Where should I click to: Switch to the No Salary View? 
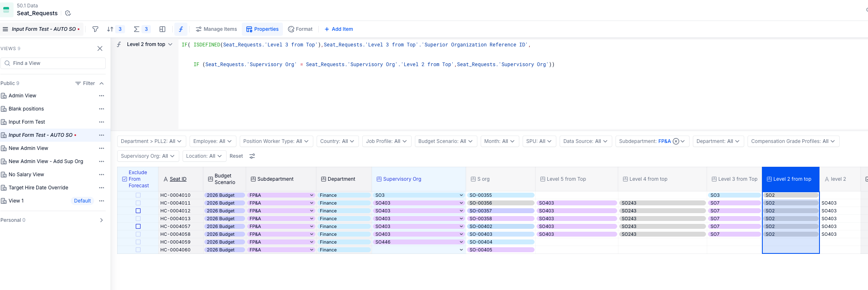point(26,175)
